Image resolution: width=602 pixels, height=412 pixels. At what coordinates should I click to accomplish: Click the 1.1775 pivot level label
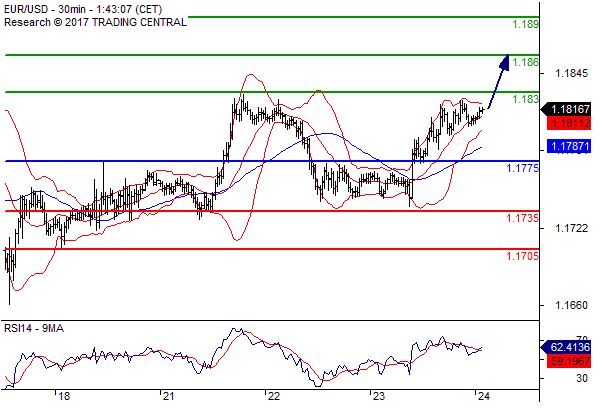[x=523, y=168]
